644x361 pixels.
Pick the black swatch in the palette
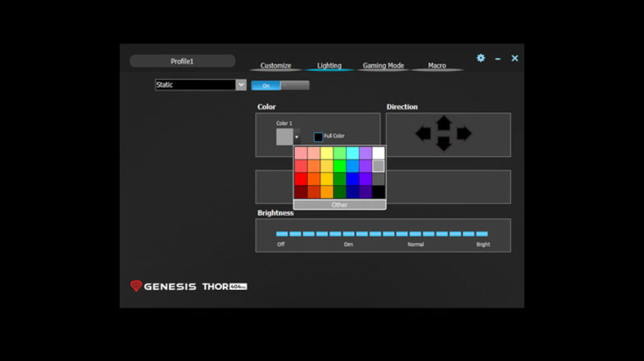click(379, 192)
